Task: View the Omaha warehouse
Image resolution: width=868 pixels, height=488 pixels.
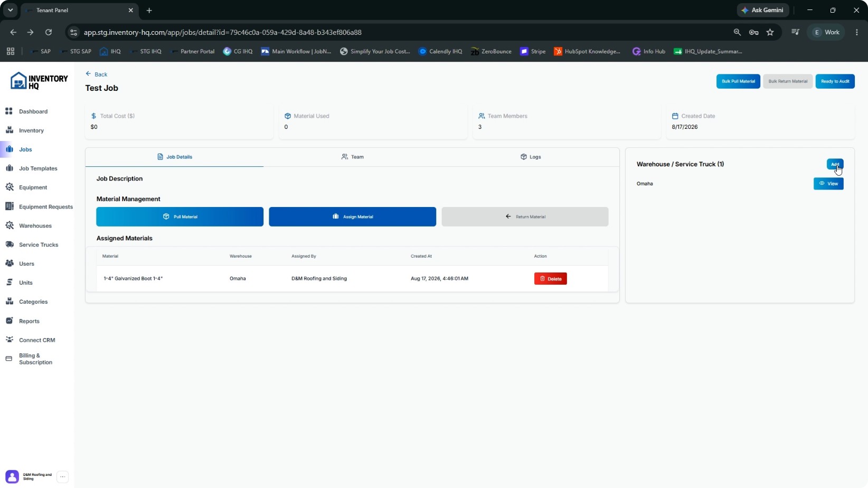Action: (x=828, y=184)
